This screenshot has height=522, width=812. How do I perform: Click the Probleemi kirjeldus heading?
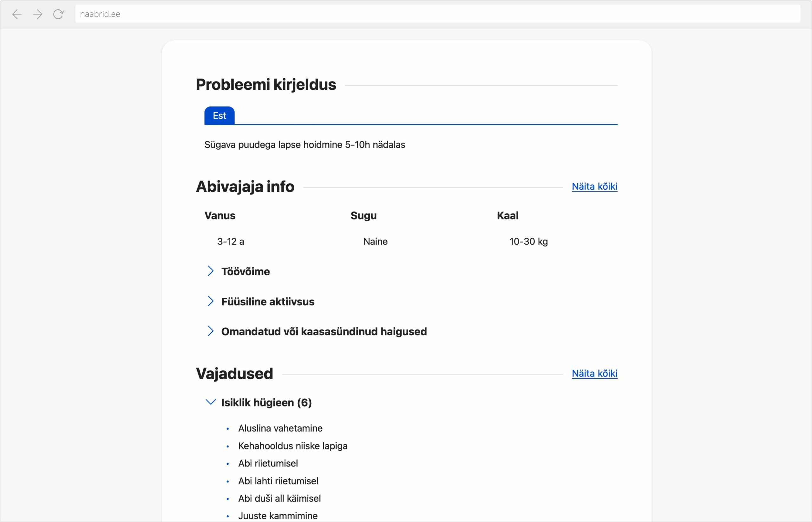(266, 85)
